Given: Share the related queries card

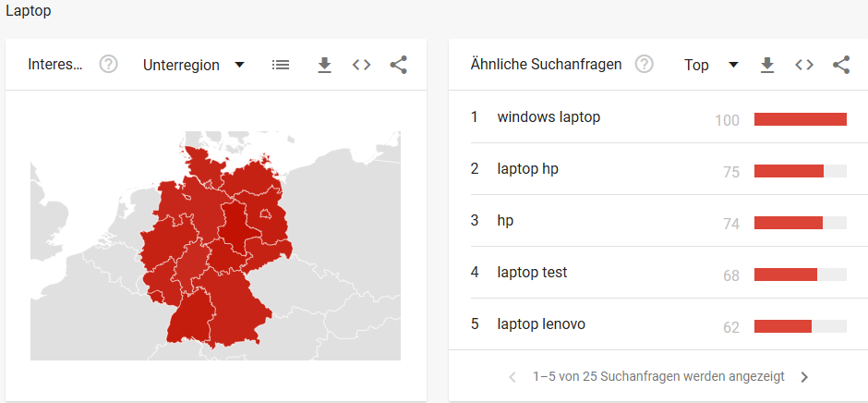Looking at the screenshot, I should pos(841,65).
